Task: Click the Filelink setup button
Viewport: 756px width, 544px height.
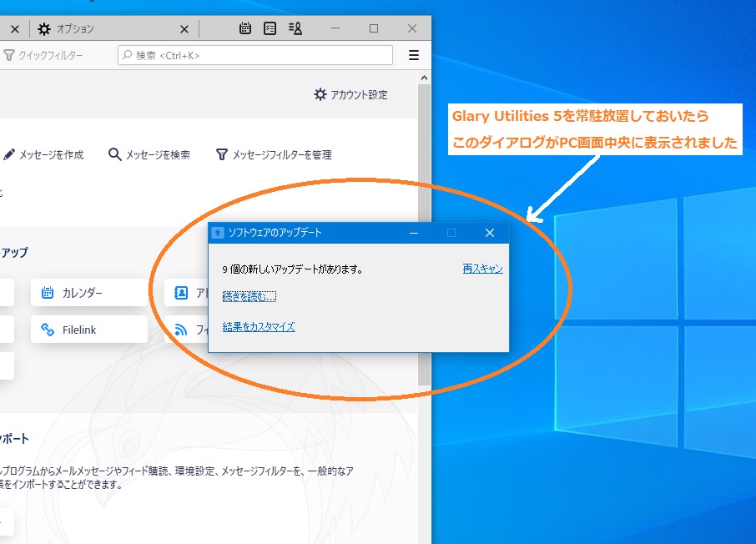Action: 89,330
